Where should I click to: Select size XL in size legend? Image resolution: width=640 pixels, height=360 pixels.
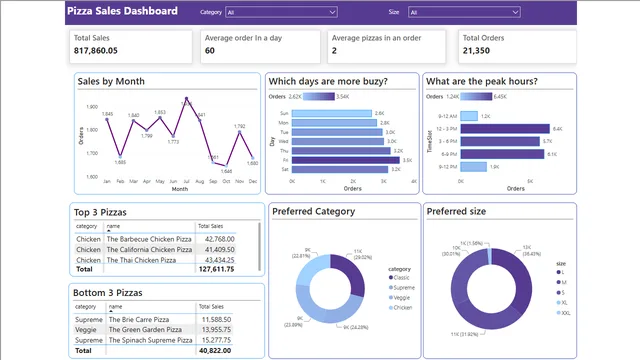click(562, 303)
